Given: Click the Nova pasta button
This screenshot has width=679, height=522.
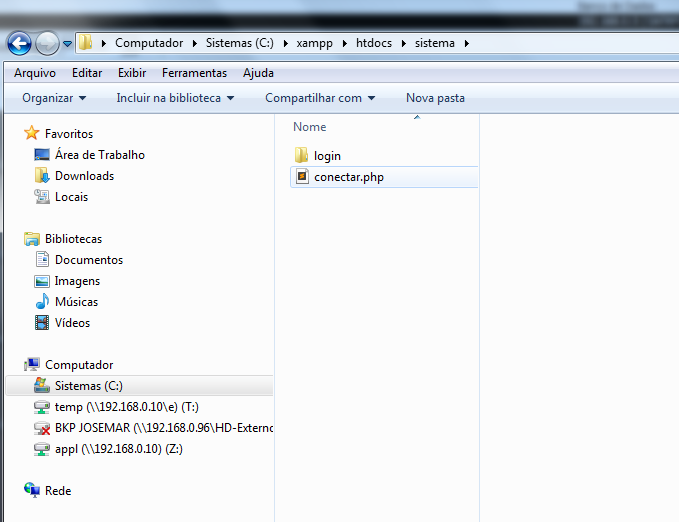Looking at the screenshot, I should click(x=435, y=98).
